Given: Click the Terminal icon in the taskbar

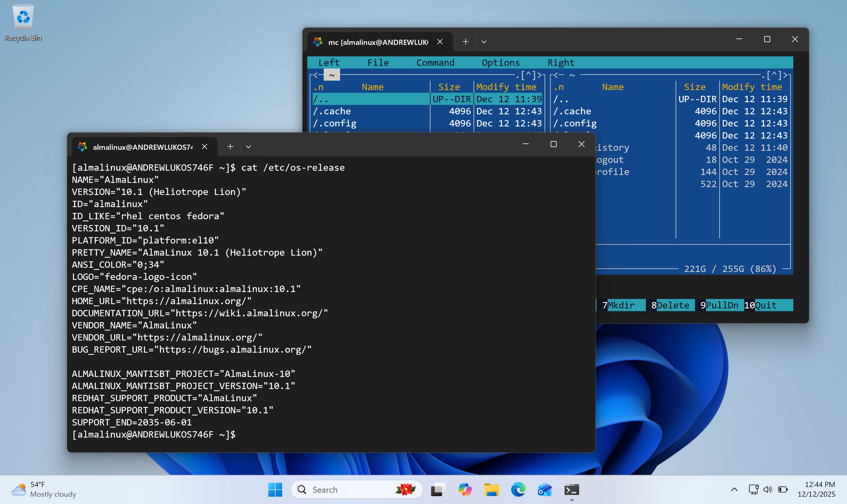Looking at the screenshot, I should 572,489.
